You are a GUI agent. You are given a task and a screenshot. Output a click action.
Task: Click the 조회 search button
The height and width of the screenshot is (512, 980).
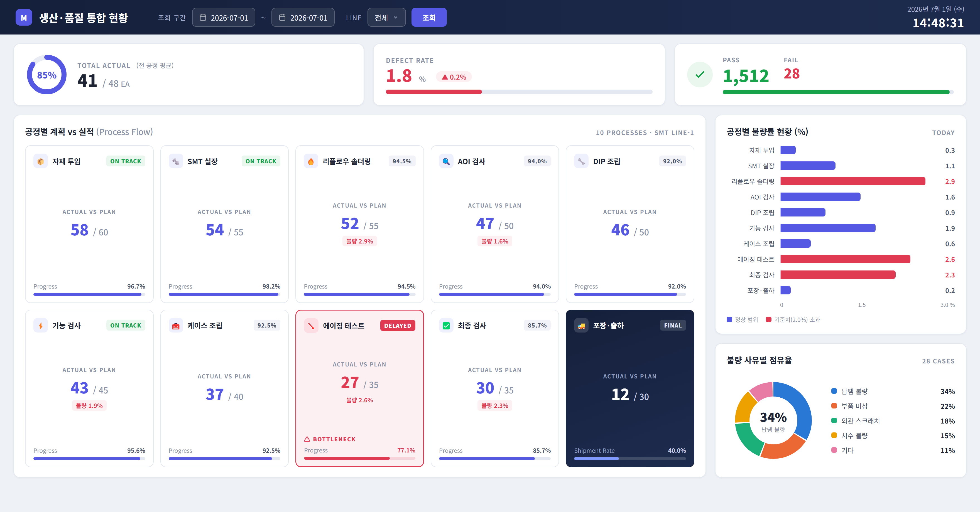[x=429, y=18]
